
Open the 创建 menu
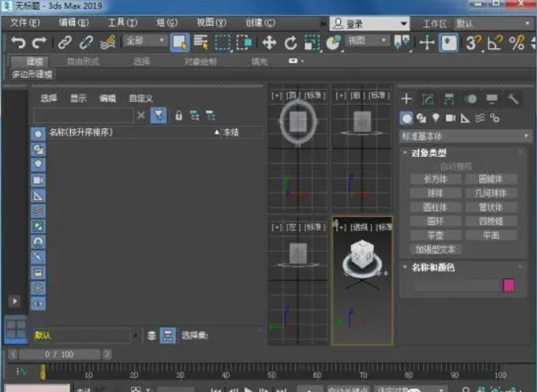[x=260, y=23]
